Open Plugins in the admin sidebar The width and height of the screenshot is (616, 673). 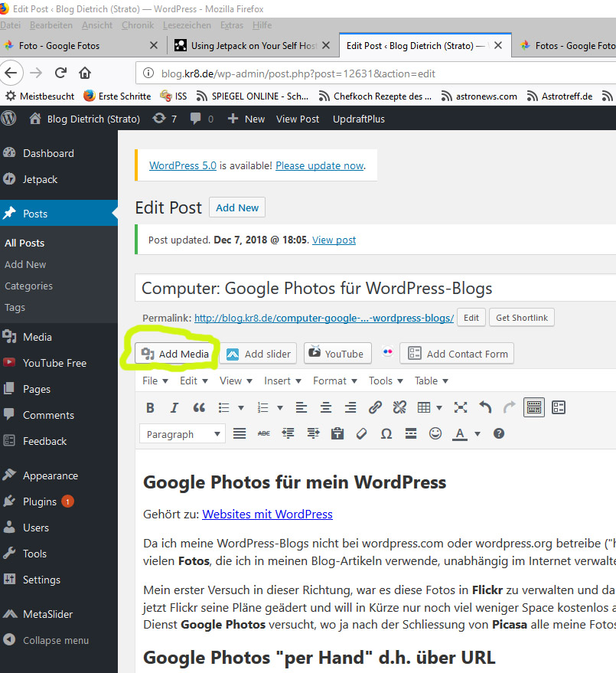pos(40,501)
